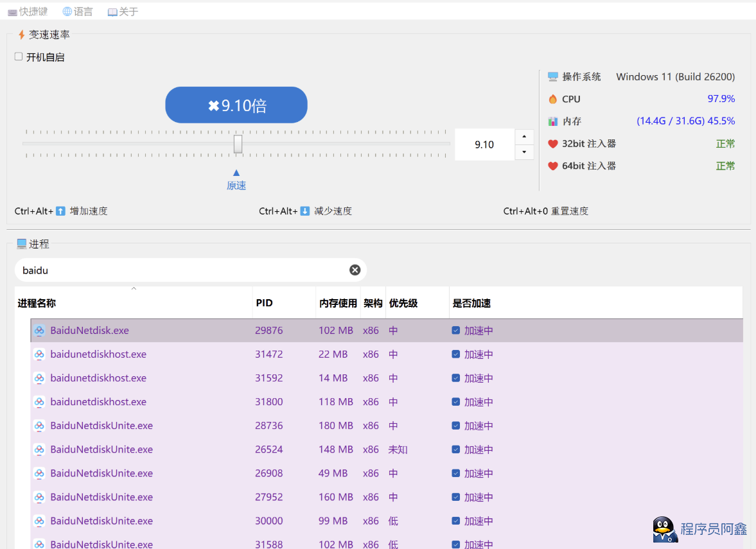This screenshot has width=756, height=549.
Task: Increase speed value with up stepper arrow
Action: pos(525,137)
